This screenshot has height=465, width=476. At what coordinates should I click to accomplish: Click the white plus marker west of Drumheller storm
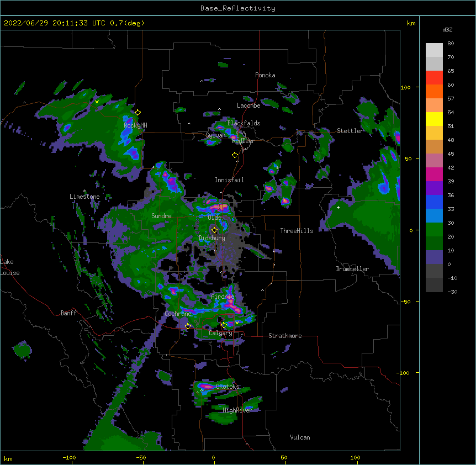[x=338, y=208]
